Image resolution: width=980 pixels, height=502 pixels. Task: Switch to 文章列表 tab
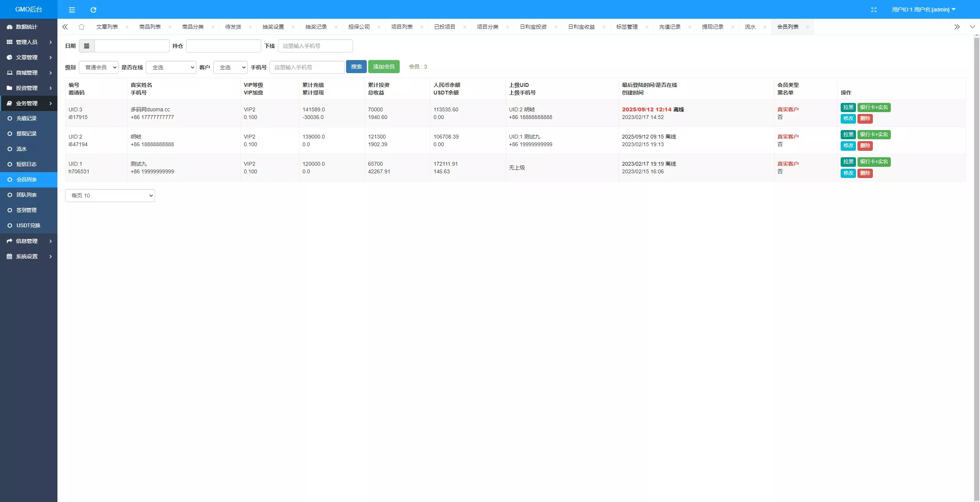point(107,27)
